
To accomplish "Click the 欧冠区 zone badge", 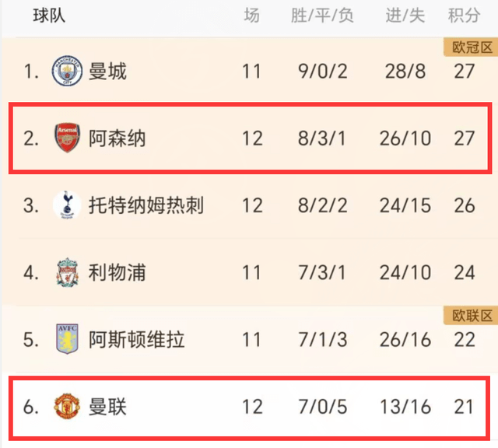I will tap(471, 47).
